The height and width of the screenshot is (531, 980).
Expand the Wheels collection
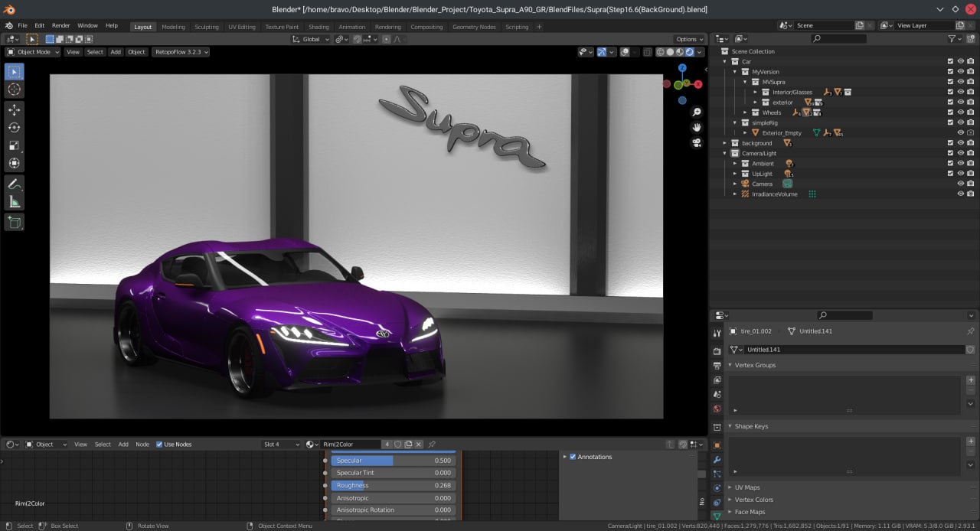[x=745, y=112]
